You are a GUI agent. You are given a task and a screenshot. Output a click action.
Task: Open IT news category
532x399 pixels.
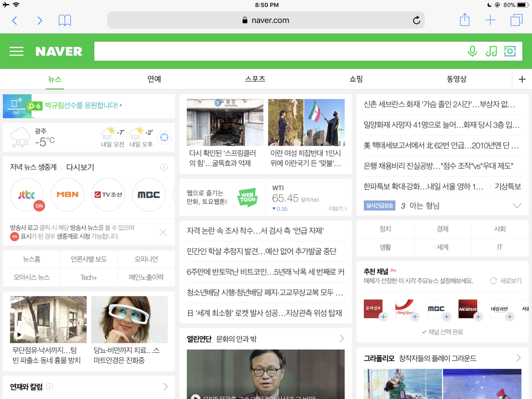[x=500, y=247]
